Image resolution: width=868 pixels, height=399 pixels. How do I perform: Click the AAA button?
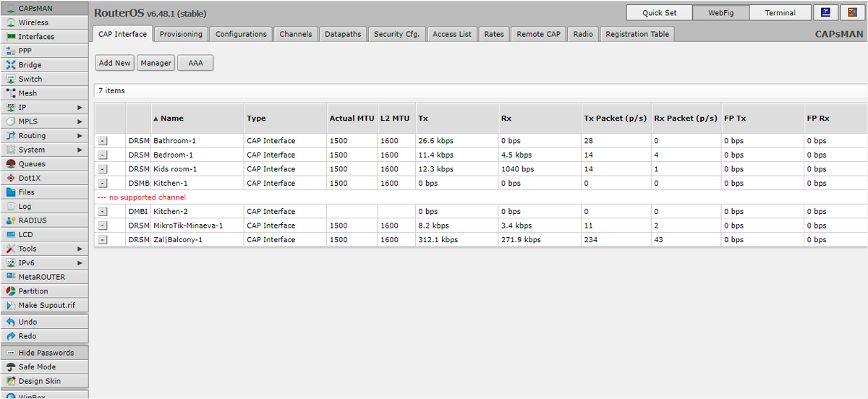pos(195,63)
